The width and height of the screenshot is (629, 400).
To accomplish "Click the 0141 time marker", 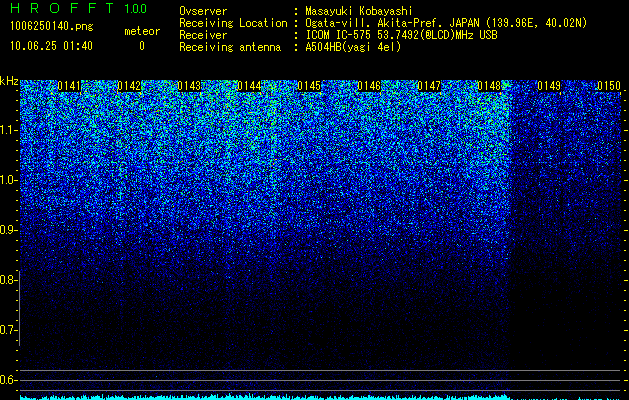I will [x=69, y=86].
